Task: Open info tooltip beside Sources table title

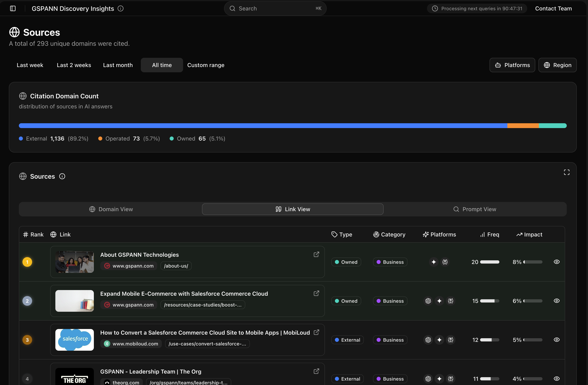Action: point(62,176)
